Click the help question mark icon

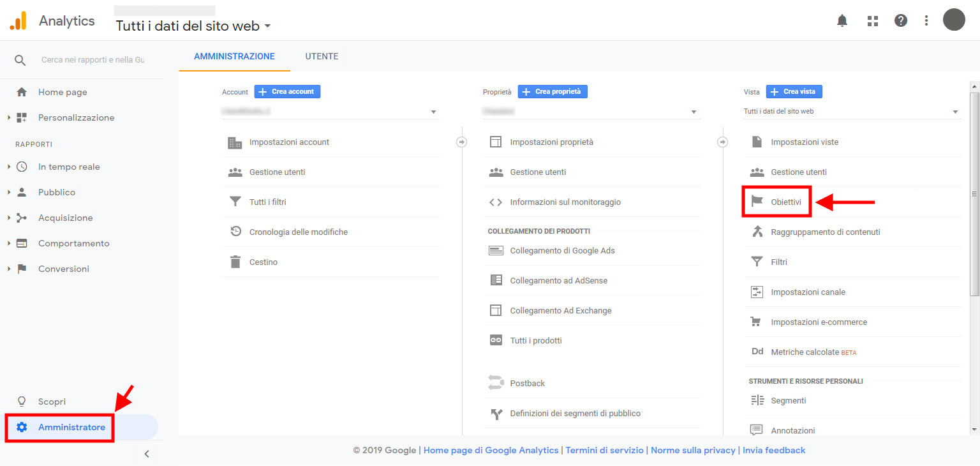pyautogui.click(x=901, y=20)
